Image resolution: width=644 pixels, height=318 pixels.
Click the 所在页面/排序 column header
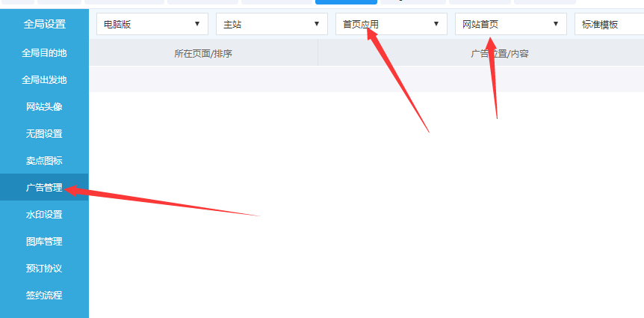click(x=203, y=53)
